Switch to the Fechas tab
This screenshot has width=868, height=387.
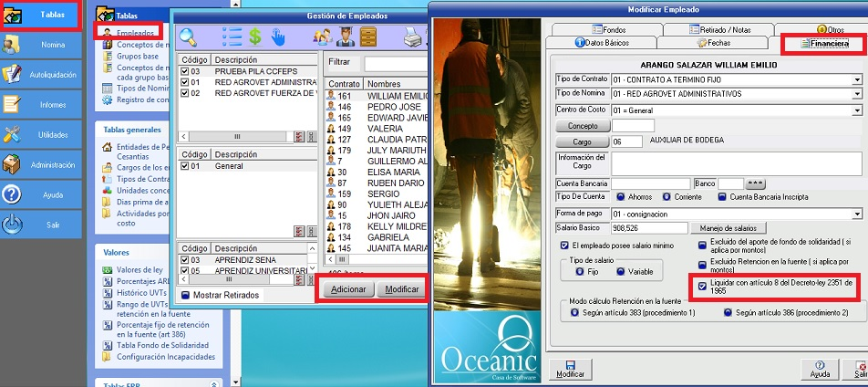[713, 43]
